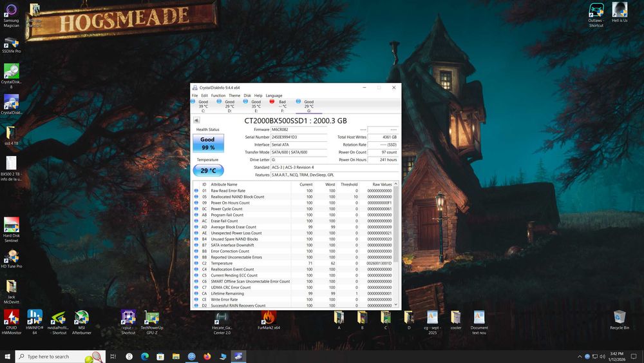Switch to the C: drive tab
644x363 pixels.
203,106
